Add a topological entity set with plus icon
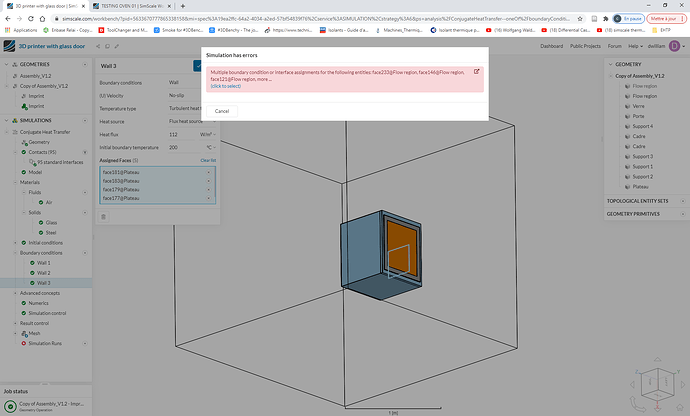This screenshot has width=690, height=416. coord(683,201)
